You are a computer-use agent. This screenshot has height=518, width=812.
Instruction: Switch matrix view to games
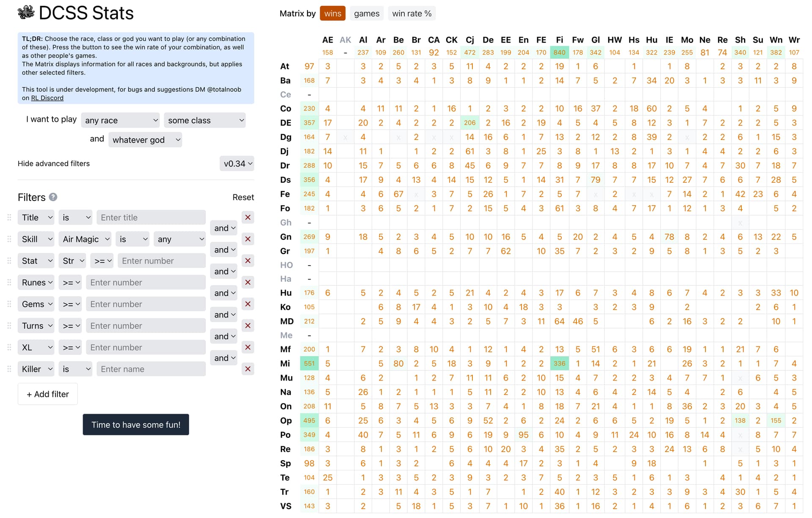[x=366, y=14]
